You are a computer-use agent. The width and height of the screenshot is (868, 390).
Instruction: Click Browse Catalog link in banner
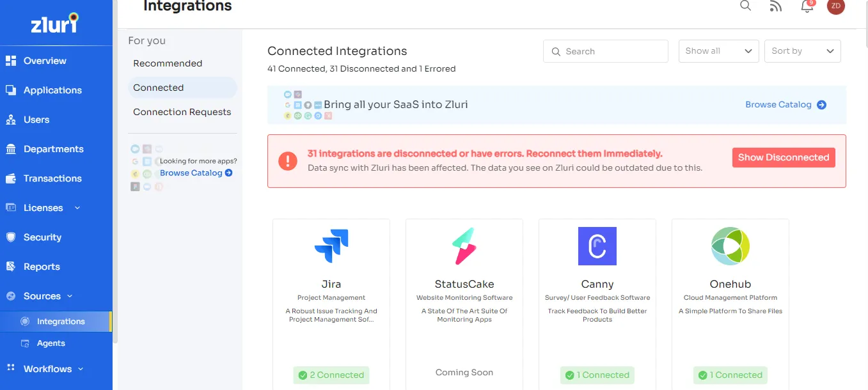(x=778, y=105)
